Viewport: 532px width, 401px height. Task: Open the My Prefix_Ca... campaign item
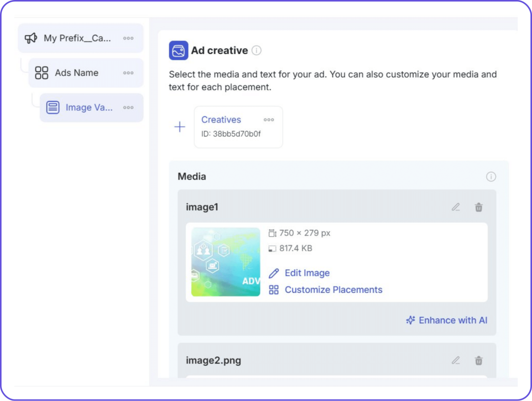coord(80,38)
